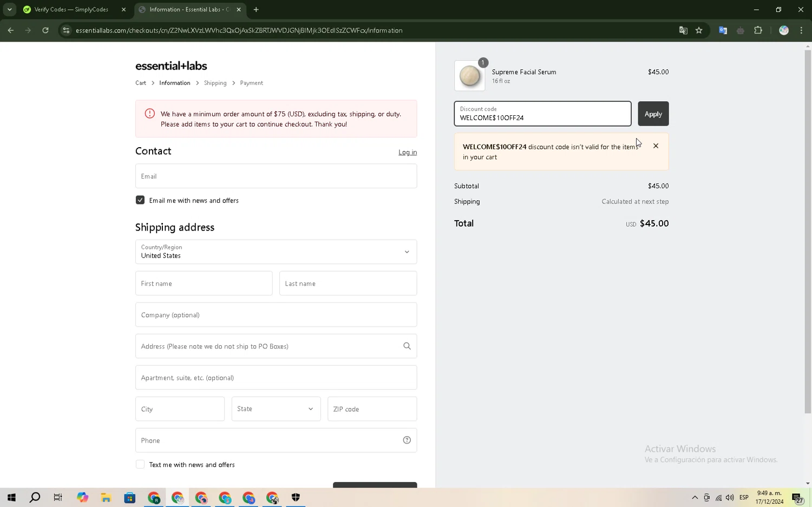Expand the Country/Region dropdown
The height and width of the screenshot is (507, 812).
tap(276, 252)
